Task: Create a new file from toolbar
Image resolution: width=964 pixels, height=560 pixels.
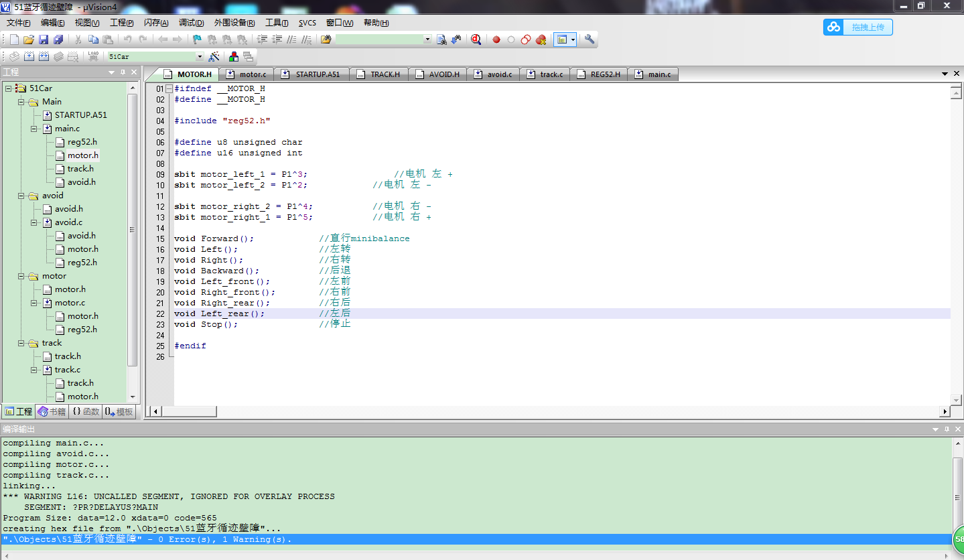Action: coord(14,40)
